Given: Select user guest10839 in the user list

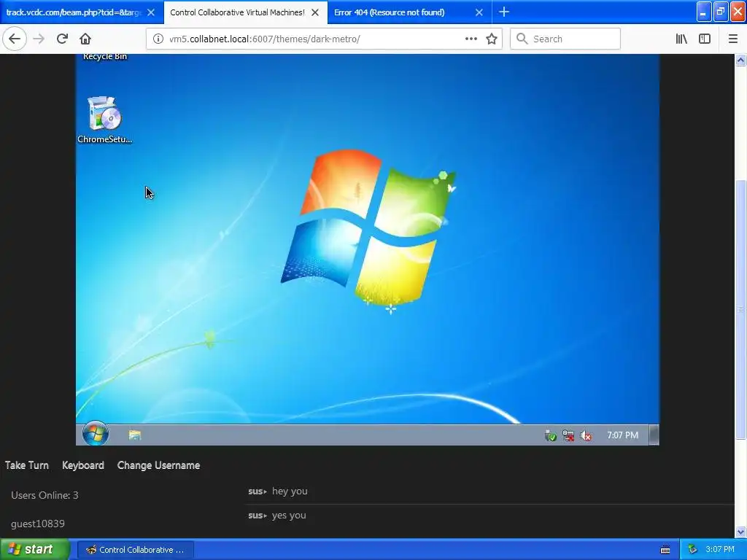Looking at the screenshot, I should 38,524.
